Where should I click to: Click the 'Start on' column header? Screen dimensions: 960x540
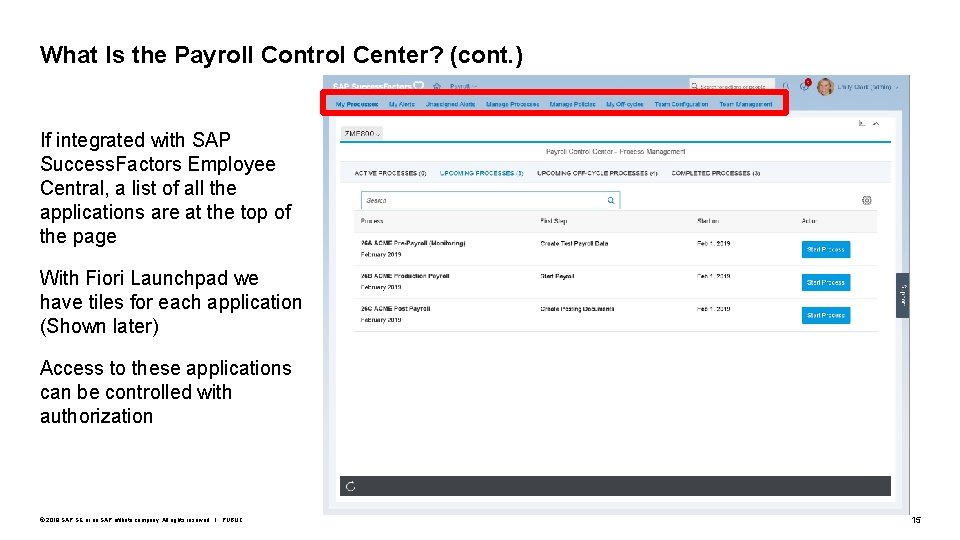coord(708,221)
